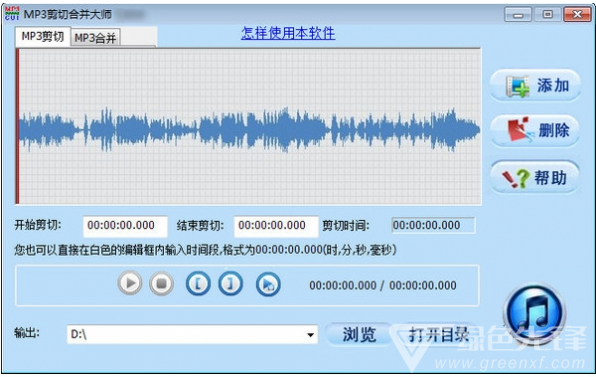The height and width of the screenshot is (377, 596).
Task: Switch to the MP3合并 tab
Action: [x=95, y=38]
